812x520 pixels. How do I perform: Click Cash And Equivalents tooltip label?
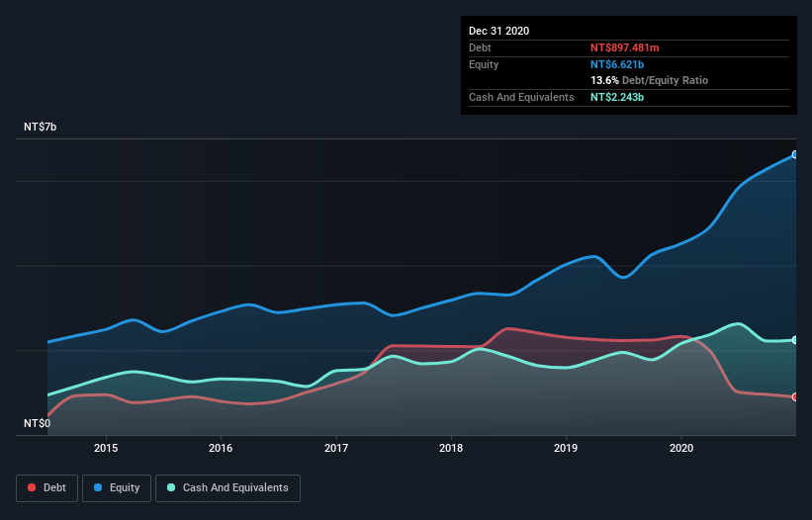[x=521, y=97]
